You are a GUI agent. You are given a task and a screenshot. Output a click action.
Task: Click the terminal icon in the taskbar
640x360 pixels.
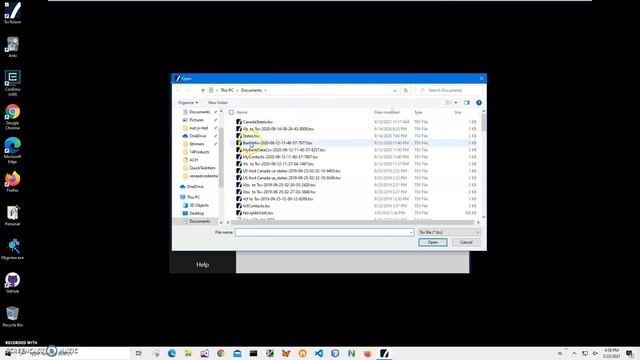[x=253, y=353]
